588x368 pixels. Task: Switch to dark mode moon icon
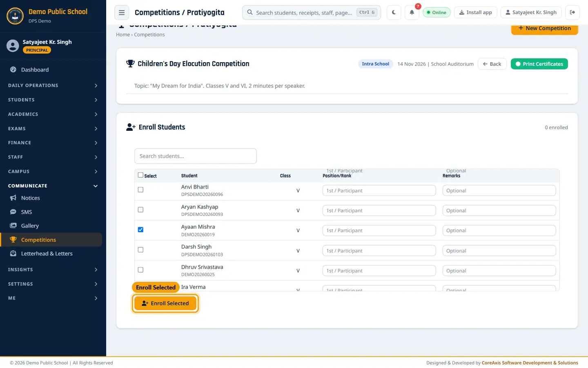(x=394, y=12)
